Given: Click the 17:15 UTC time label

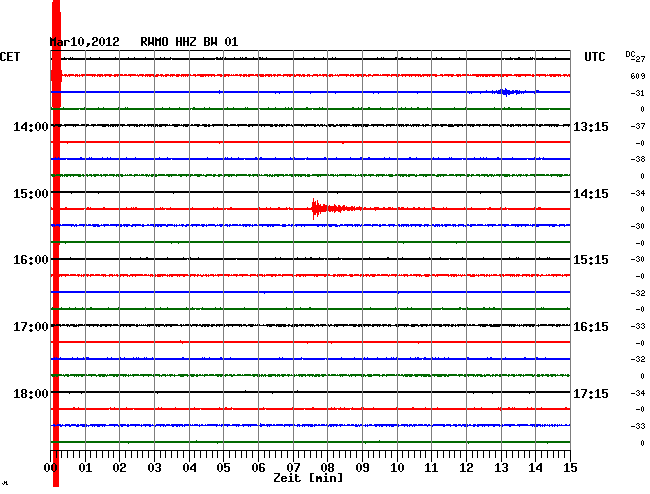Looking at the screenshot, I should [591, 393].
